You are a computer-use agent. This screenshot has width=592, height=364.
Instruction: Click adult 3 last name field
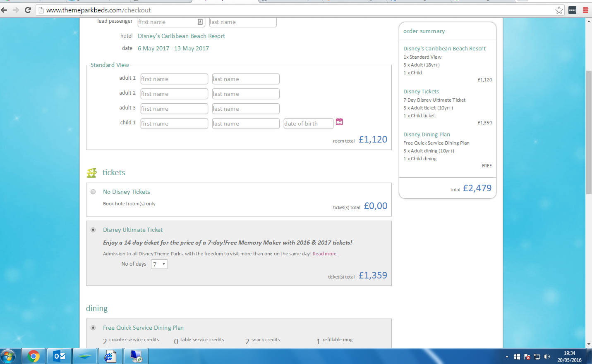click(246, 109)
